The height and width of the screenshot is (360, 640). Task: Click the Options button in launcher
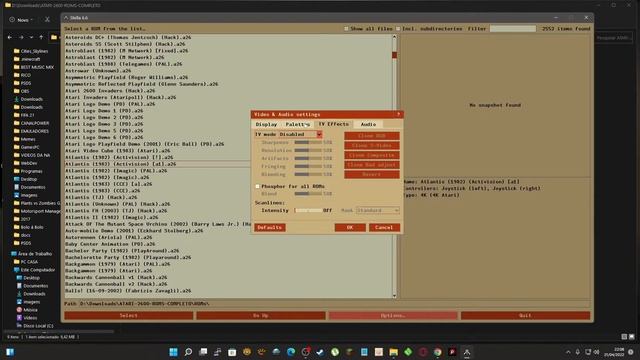click(393, 316)
